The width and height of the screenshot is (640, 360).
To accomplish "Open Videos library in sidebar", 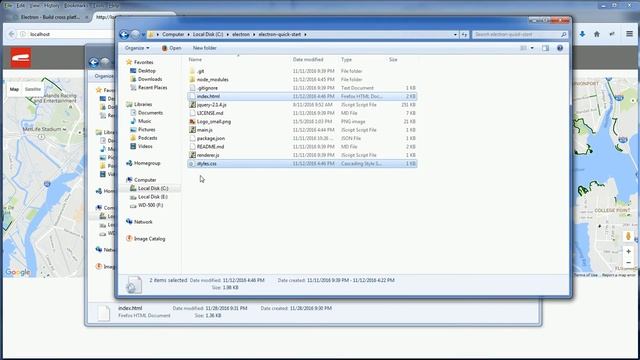I will (x=145, y=147).
